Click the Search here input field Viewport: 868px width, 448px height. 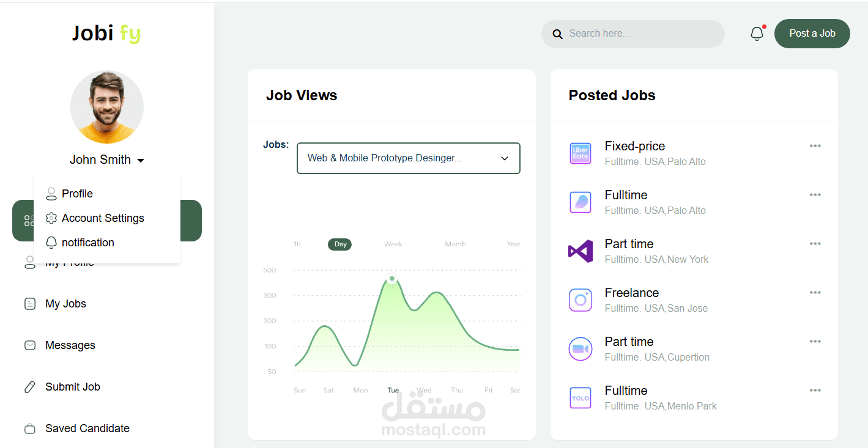tap(639, 34)
